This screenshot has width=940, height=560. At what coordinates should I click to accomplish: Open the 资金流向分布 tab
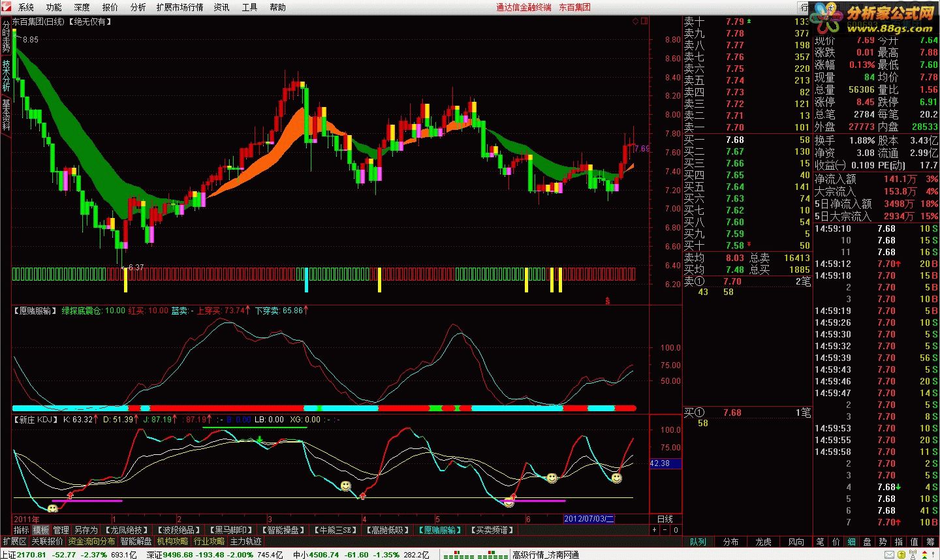(91, 541)
